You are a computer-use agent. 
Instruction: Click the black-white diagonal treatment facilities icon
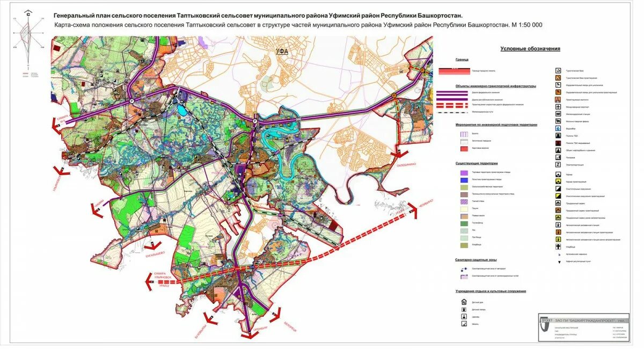(558, 189)
